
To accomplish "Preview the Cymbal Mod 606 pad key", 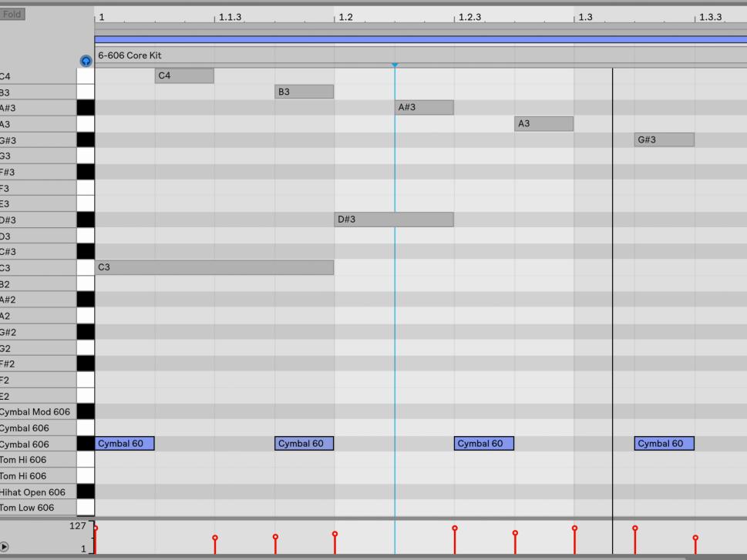I will pyautogui.click(x=86, y=411).
